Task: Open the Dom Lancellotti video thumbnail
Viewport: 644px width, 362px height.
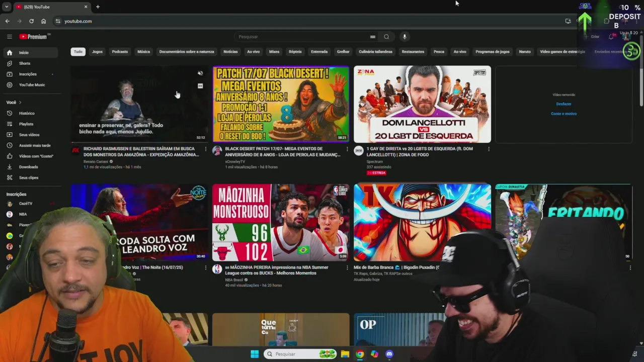Action: 422,104
